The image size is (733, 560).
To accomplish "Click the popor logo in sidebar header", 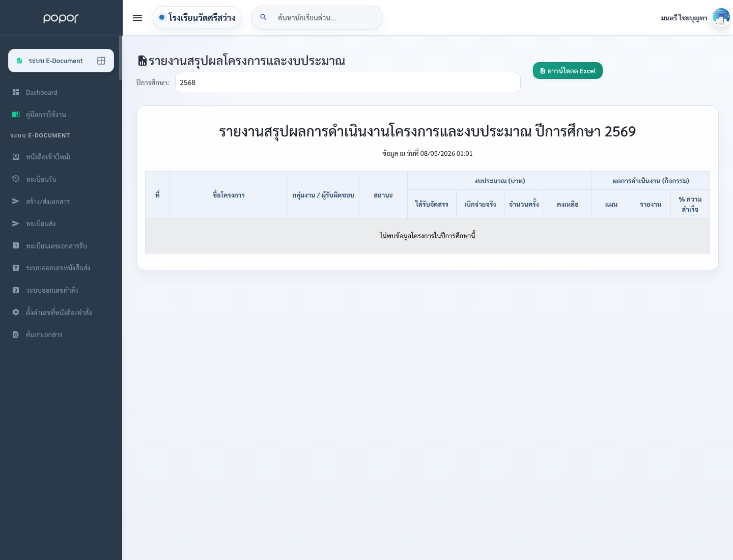I will click(61, 18).
